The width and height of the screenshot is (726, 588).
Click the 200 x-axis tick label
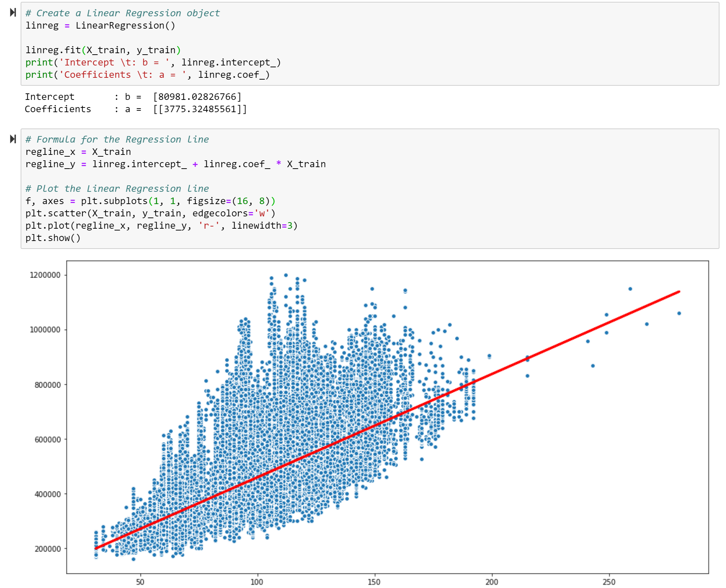492,582
